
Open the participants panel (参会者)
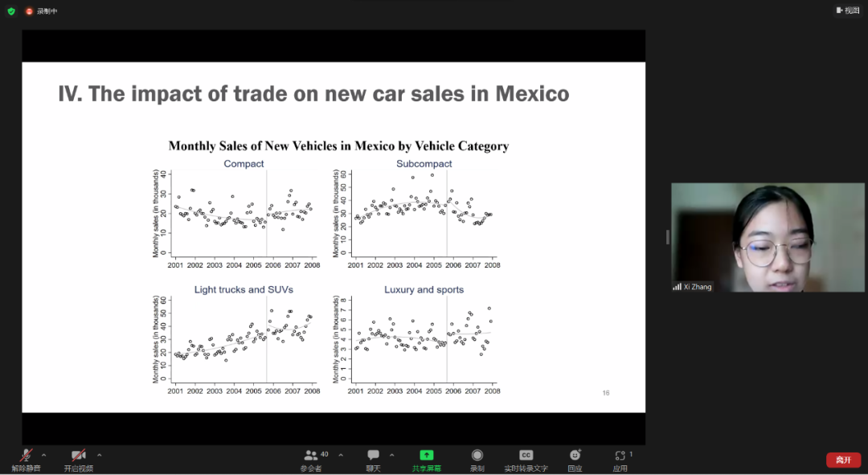click(x=311, y=457)
